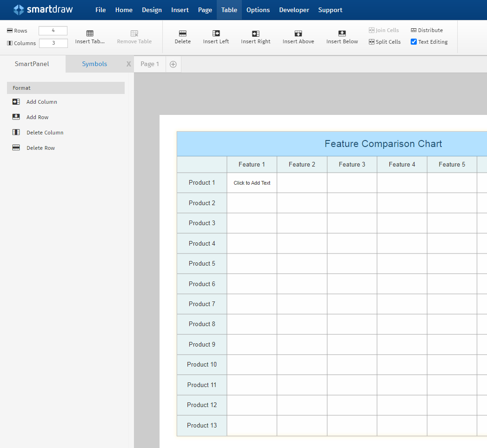Insert a row using Insert Above
487x448 pixels.
(x=298, y=36)
